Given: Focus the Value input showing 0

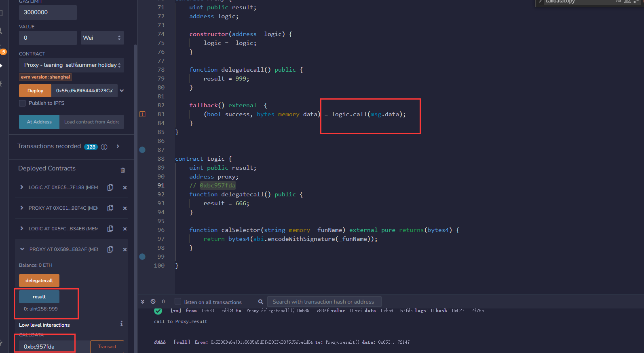Looking at the screenshot, I should 48,38.
